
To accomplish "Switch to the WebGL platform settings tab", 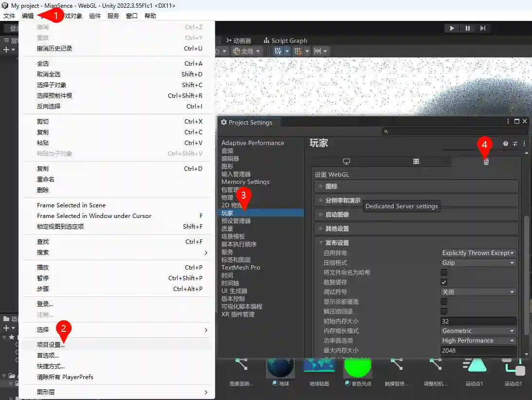I will click(x=485, y=161).
